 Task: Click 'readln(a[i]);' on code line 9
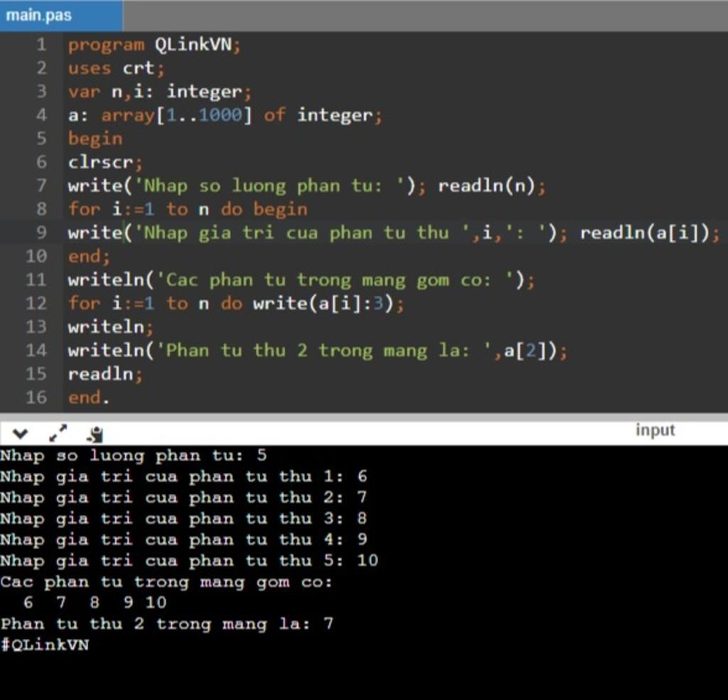[x=650, y=233]
